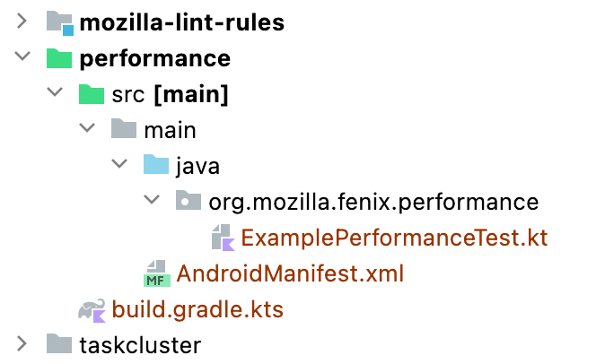Image resolution: width=596 pixels, height=364 pixels.
Task: Expand the taskcluster folder
Action: (22, 344)
